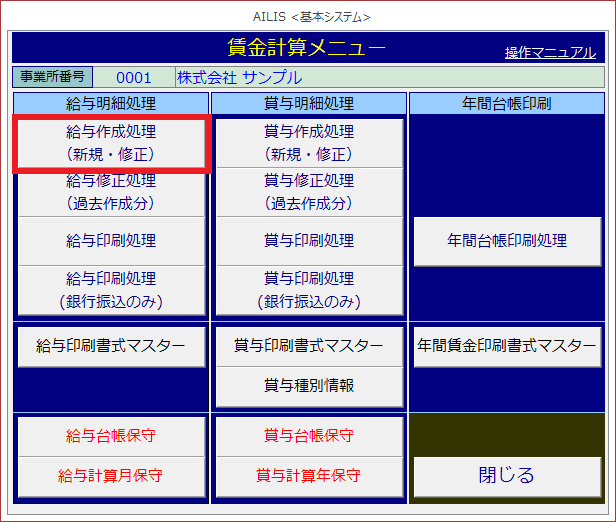Click the red 賞与計算年保守 button
616x522 pixels.
(309, 475)
